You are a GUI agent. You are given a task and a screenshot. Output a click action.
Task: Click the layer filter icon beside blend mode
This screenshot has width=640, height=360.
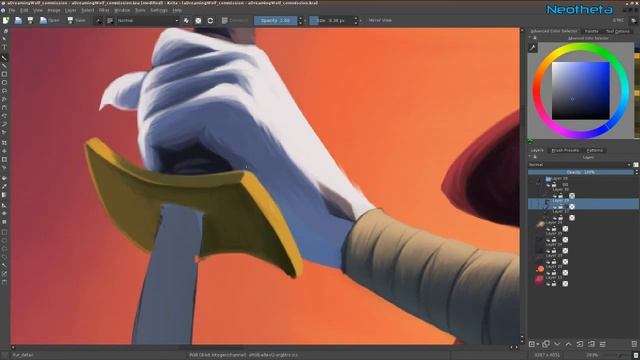pos(636,164)
